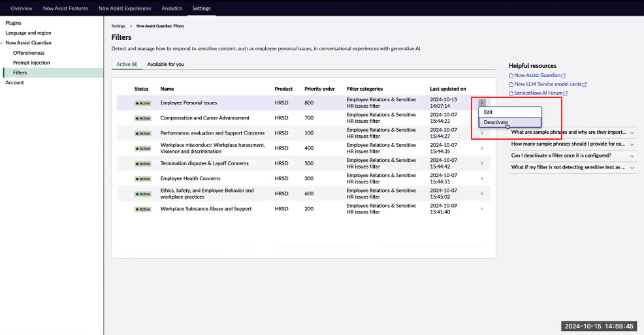The height and width of the screenshot is (335, 644).
Task: Open the Prompt Injection settings page
Action: pos(31,63)
